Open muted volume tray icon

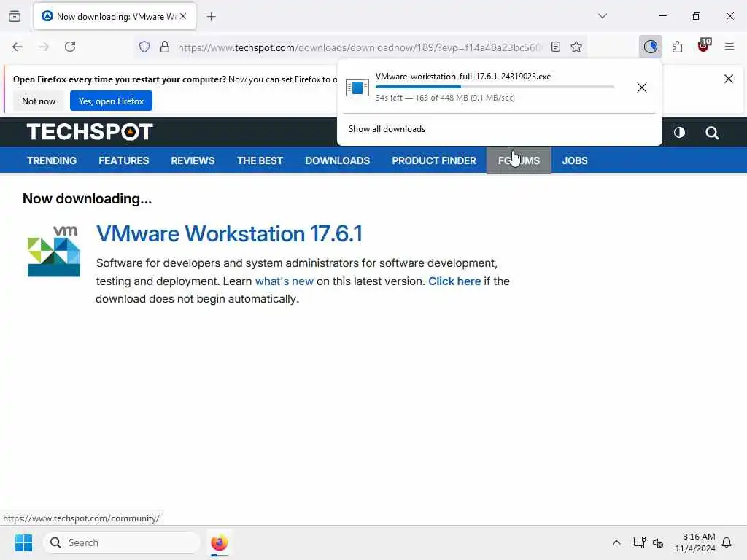tap(658, 542)
